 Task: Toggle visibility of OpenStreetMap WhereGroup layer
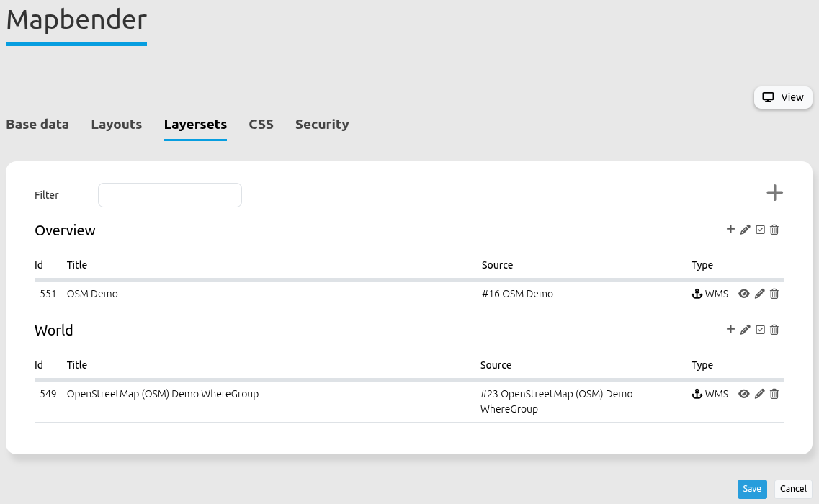(x=744, y=394)
